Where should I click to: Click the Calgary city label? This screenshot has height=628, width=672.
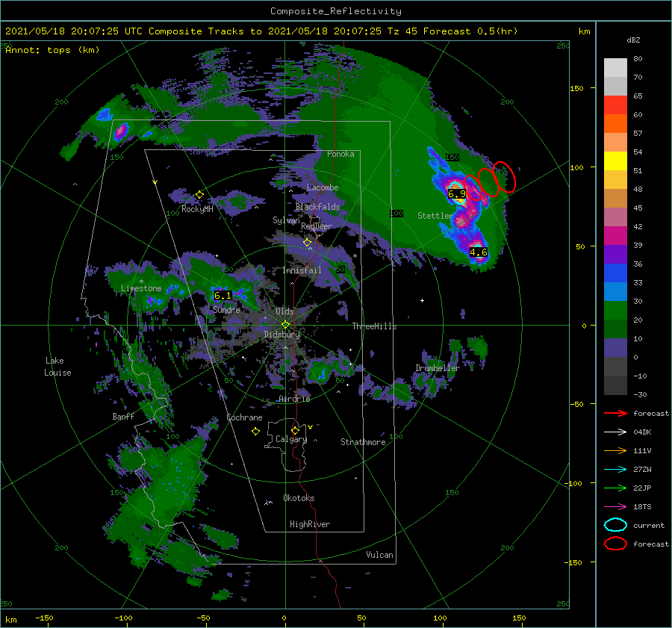pyautogui.click(x=291, y=439)
